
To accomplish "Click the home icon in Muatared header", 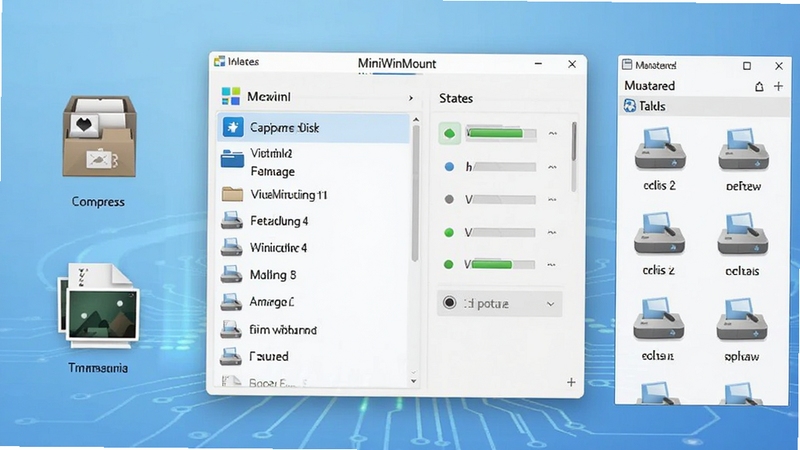I will 759,86.
